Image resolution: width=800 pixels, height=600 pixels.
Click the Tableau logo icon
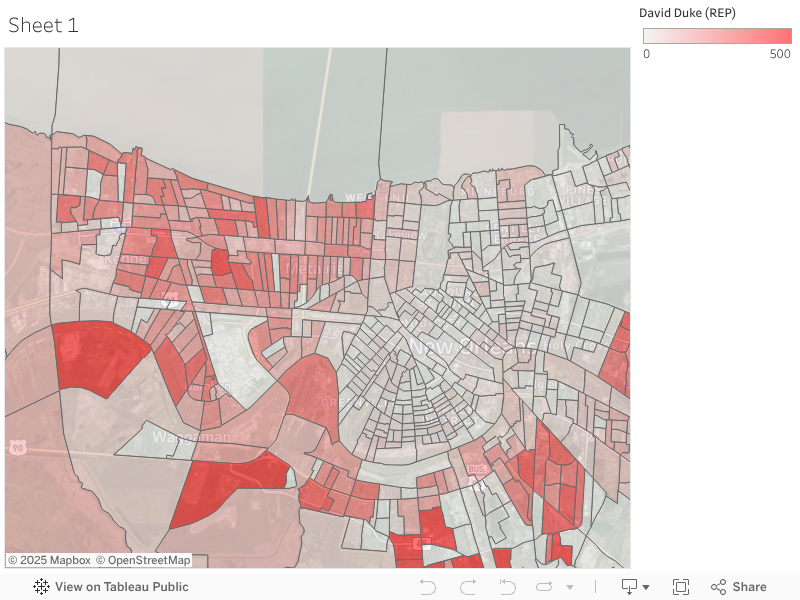tap(41, 587)
